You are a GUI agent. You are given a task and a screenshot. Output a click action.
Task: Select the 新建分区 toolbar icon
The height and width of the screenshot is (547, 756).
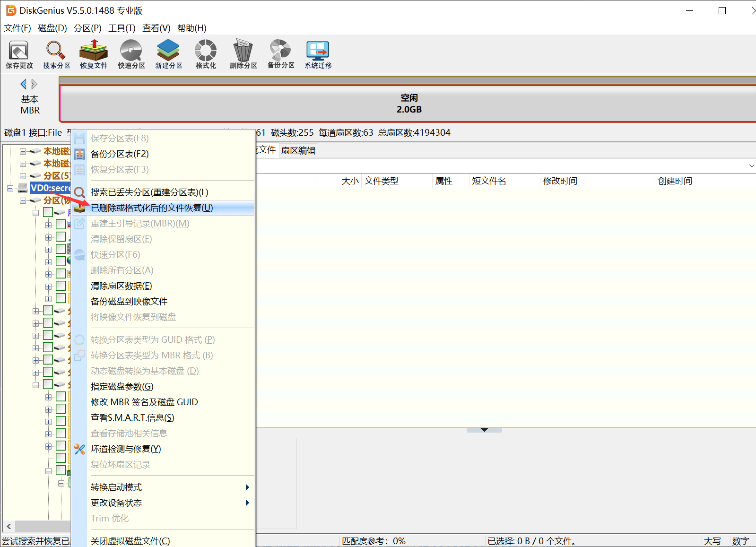(168, 54)
